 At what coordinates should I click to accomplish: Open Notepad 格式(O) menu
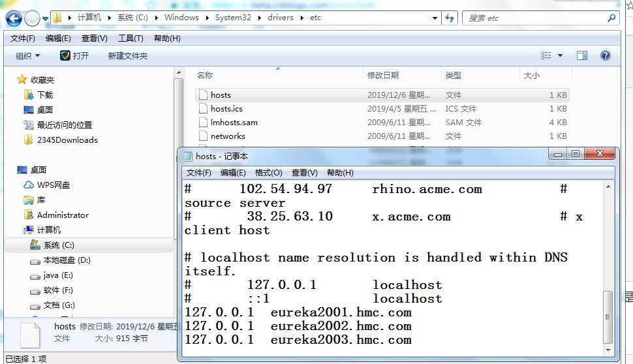pos(268,173)
